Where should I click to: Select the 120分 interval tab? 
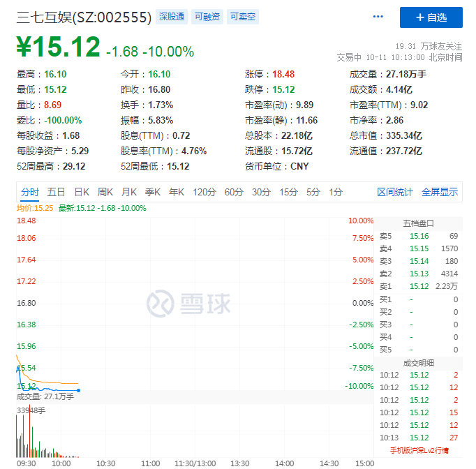pos(204,192)
